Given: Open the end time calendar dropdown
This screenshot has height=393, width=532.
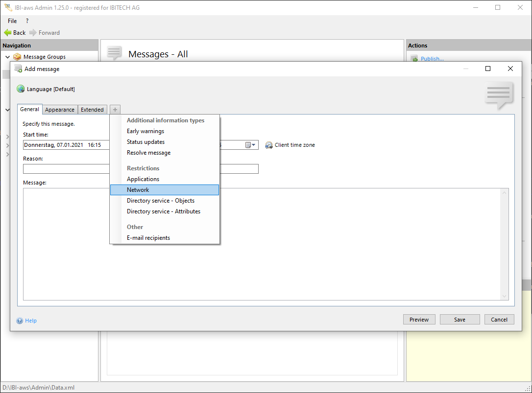Looking at the screenshot, I should [251, 145].
